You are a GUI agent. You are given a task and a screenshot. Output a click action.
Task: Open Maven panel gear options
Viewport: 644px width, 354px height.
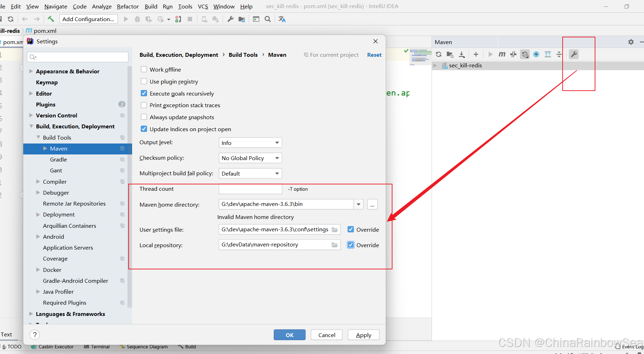[x=631, y=42]
